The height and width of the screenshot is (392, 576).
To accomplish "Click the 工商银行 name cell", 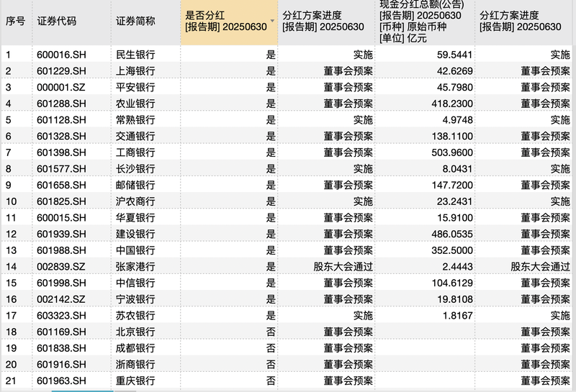I will (x=135, y=152).
